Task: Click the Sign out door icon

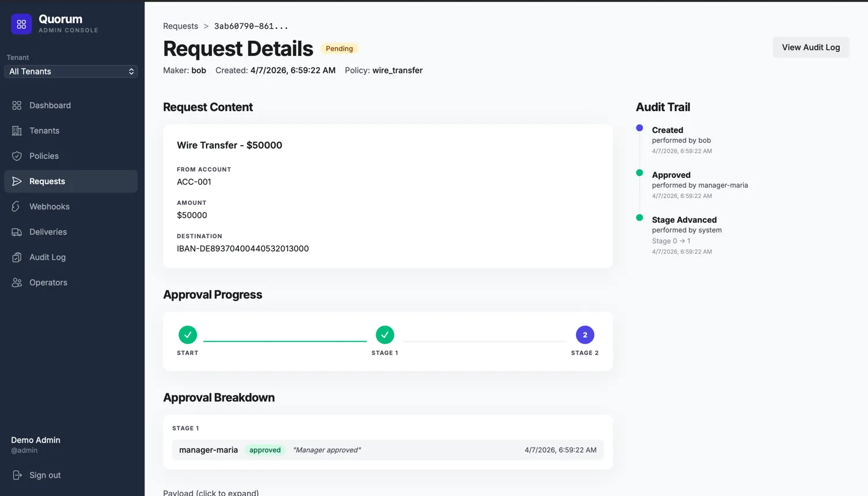Action: tap(17, 475)
